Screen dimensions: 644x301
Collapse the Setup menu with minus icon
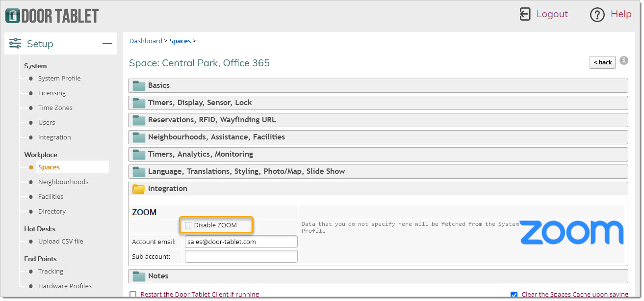(107, 44)
